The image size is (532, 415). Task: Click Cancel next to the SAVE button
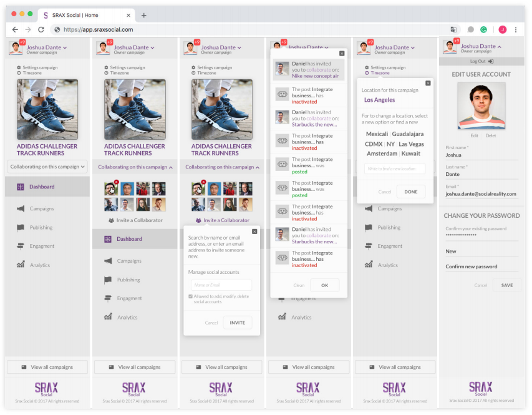[480, 285]
